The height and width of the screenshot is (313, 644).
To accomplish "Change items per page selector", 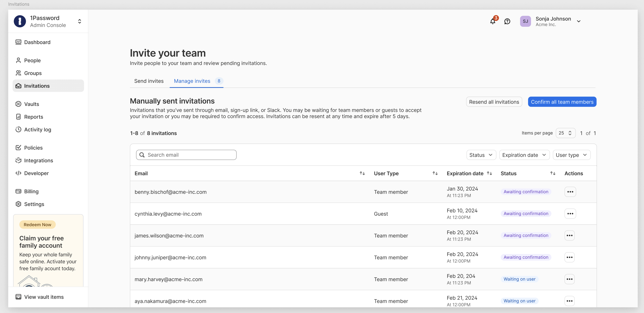I will point(565,133).
